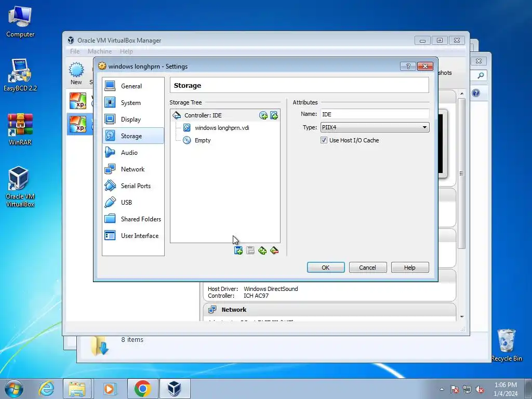Click the remove storage attachment icon
Viewport: 532px width, 399px height.
(x=274, y=250)
